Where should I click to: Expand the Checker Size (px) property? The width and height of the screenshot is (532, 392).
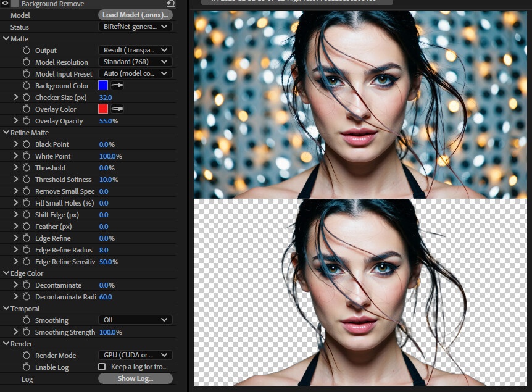click(x=15, y=98)
